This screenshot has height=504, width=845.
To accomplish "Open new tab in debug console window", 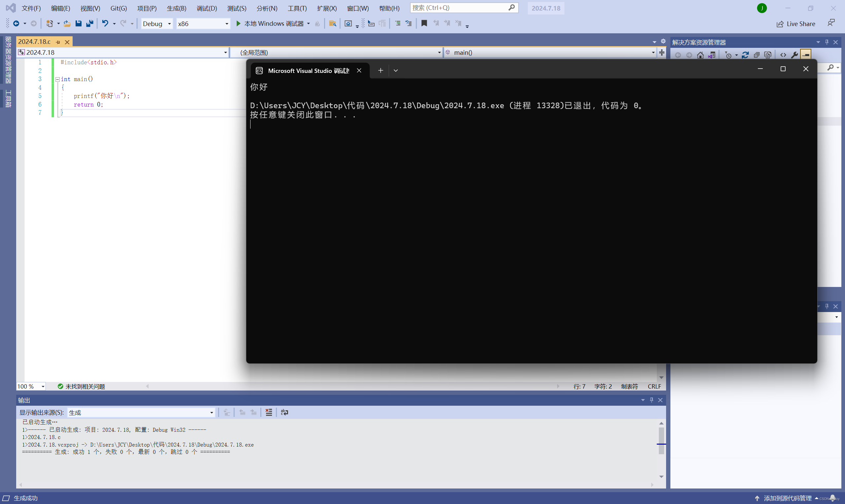I will [381, 70].
